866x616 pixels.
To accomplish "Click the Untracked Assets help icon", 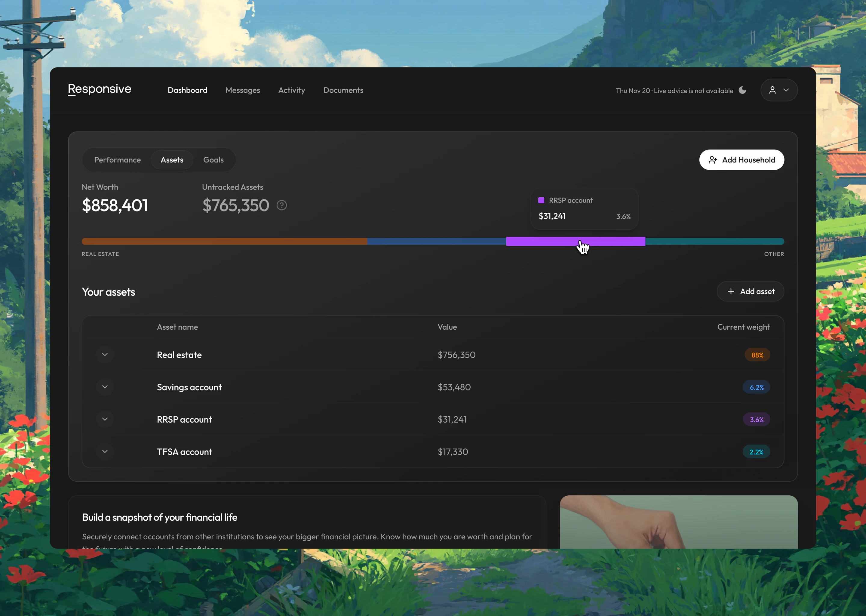I will click(x=282, y=205).
